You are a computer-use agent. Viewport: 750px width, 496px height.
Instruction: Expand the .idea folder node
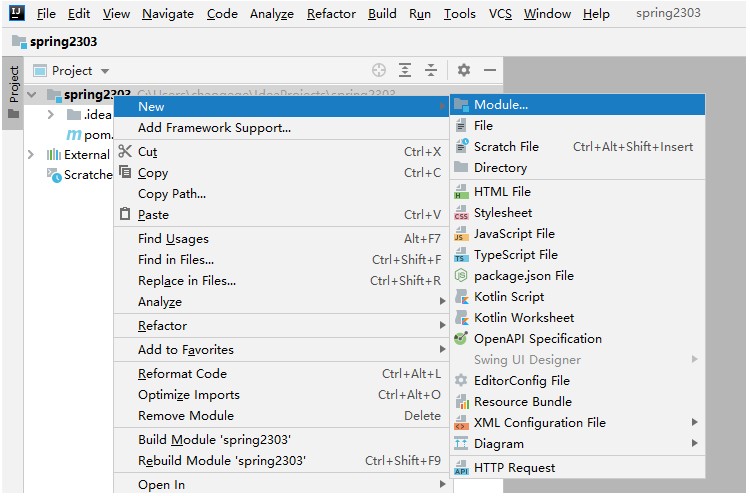[x=51, y=115]
